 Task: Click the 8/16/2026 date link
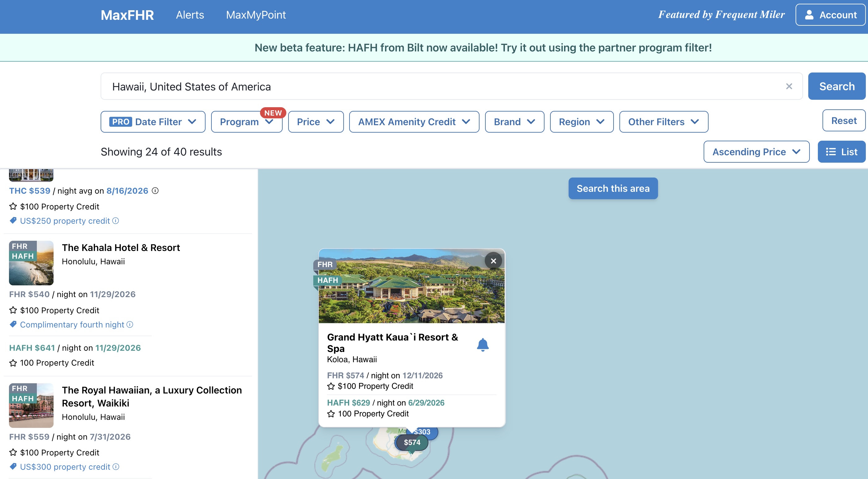pyautogui.click(x=127, y=191)
